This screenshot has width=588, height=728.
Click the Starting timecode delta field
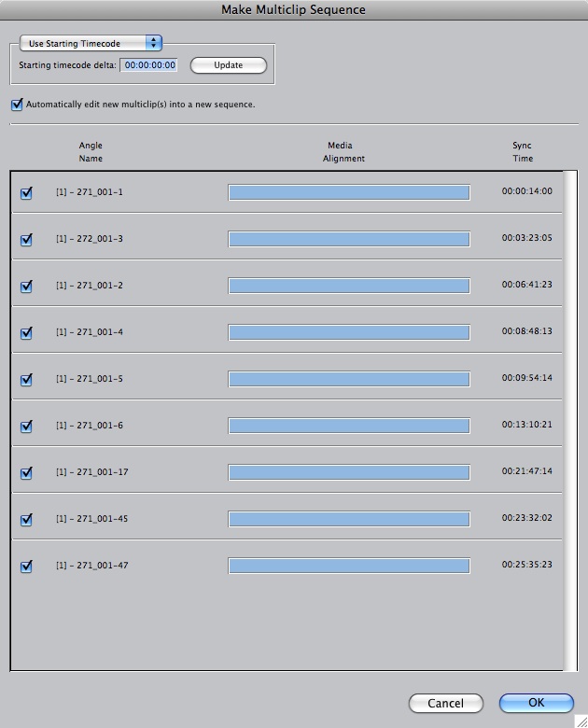pyautogui.click(x=149, y=65)
